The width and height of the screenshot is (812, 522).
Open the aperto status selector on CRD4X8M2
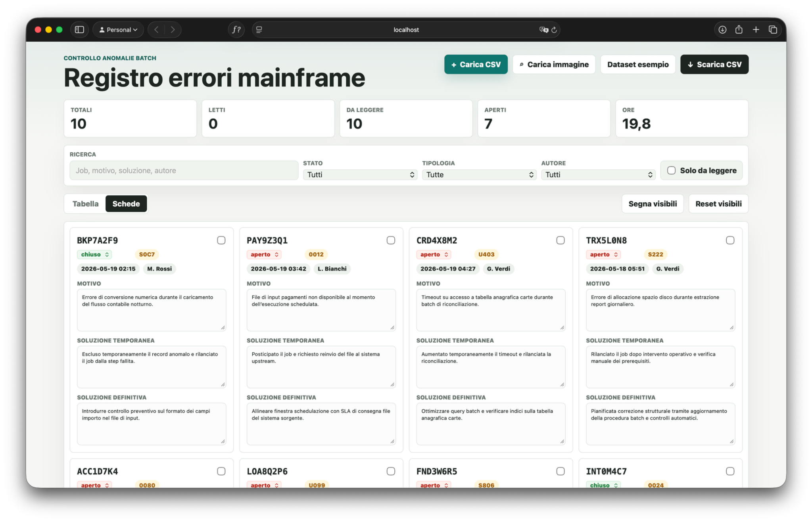pos(434,254)
